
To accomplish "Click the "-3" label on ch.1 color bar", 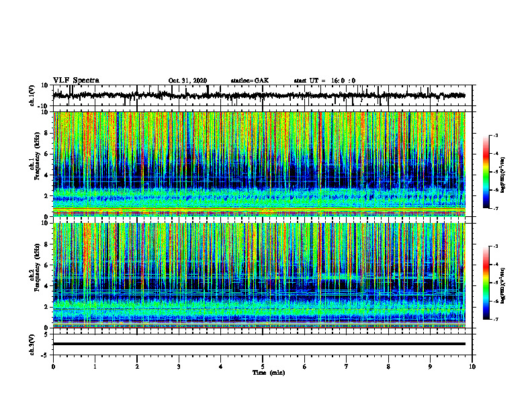I will [496, 135].
